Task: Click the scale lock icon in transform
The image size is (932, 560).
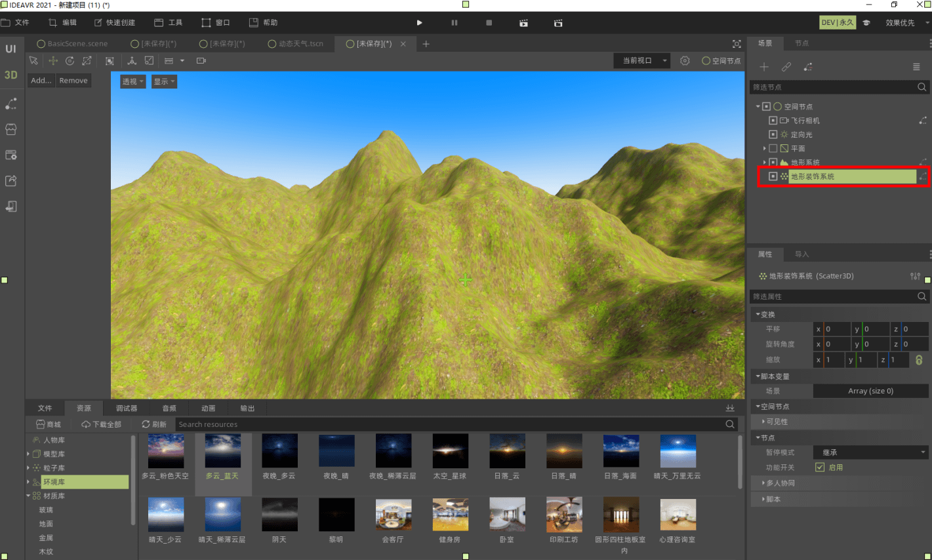Action: click(x=919, y=359)
